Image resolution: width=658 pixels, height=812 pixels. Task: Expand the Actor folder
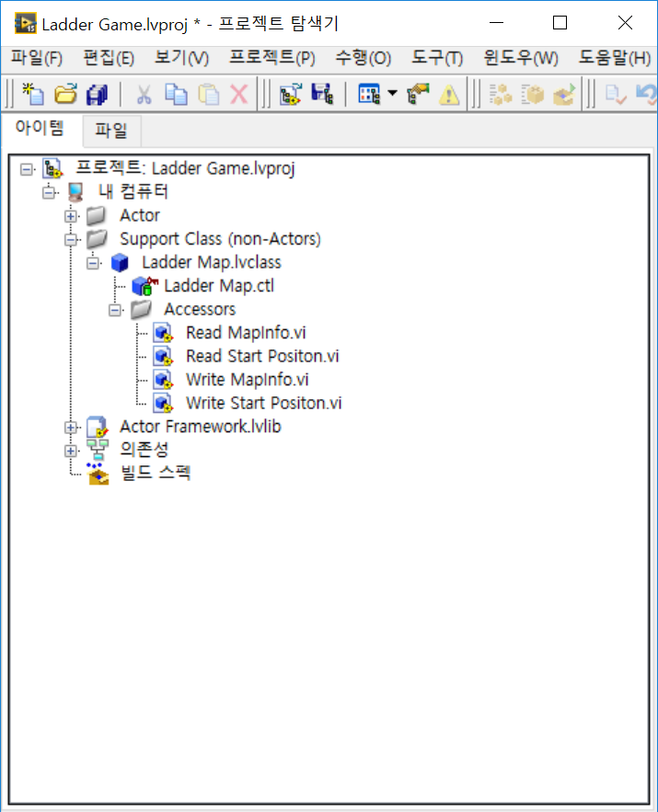(71, 216)
